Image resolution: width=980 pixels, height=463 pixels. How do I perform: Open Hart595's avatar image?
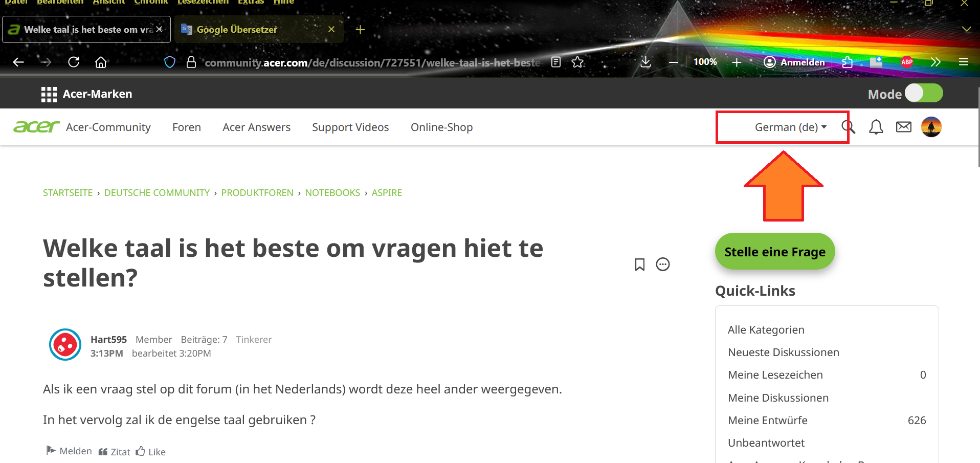point(65,345)
